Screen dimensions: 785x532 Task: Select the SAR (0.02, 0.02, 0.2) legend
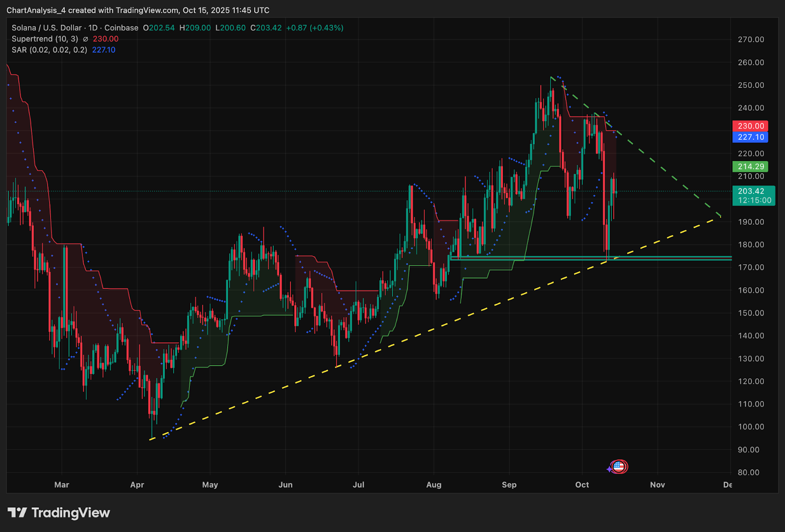point(49,50)
